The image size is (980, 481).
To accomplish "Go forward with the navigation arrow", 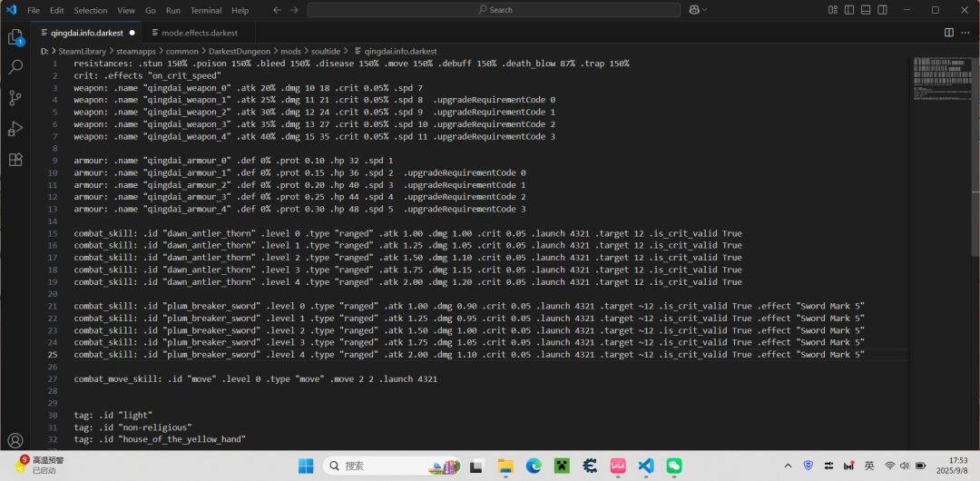I will click(x=294, y=10).
